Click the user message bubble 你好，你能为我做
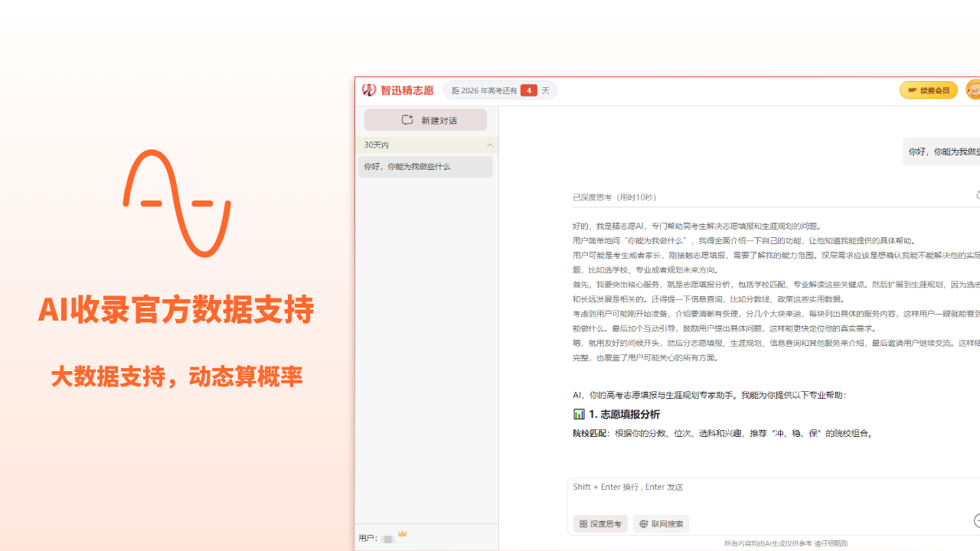The image size is (980, 551). point(942,152)
